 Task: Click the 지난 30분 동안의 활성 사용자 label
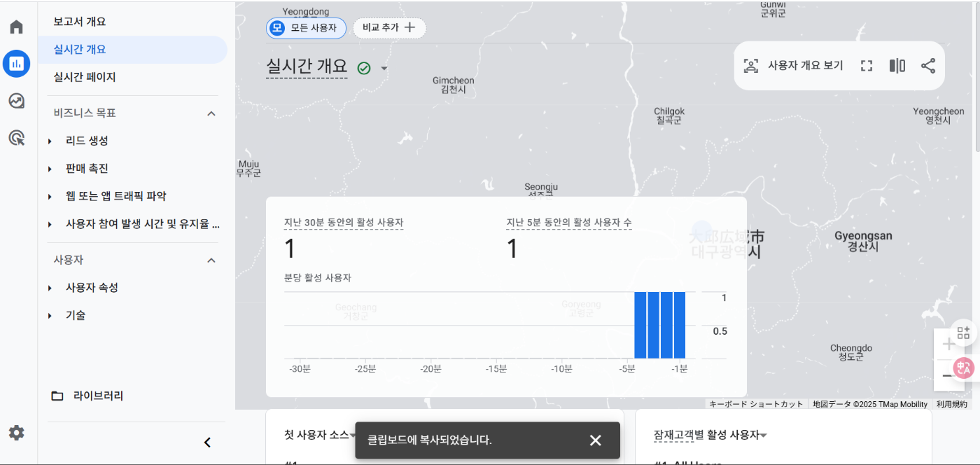[344, 223]
